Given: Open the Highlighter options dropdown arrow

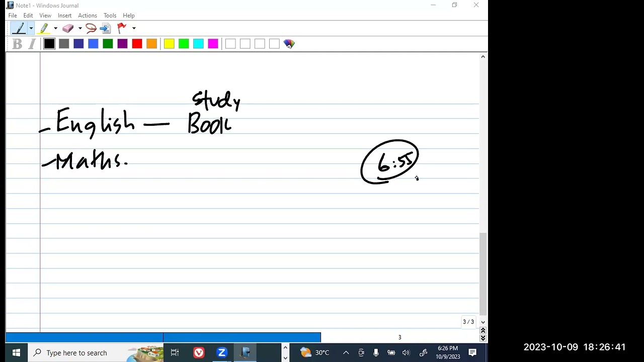Looking at the screenshot, I should (55, 28).
